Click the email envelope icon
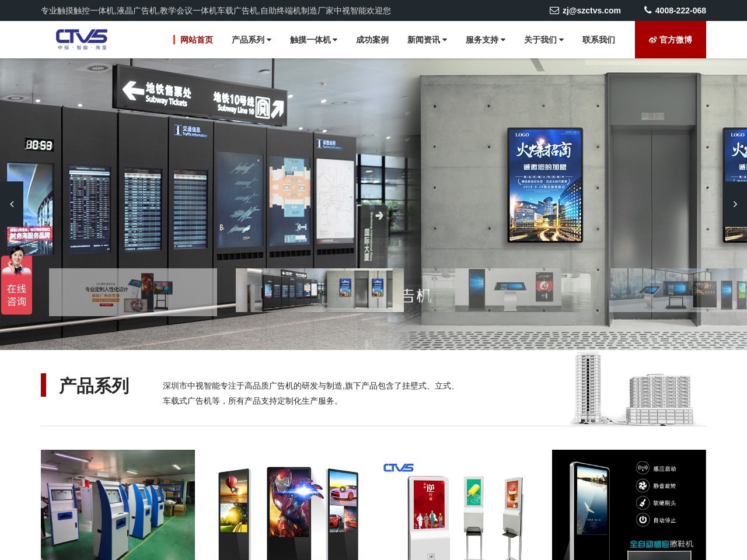The height and width of the screenshot is (560, 747). (554, 10)
